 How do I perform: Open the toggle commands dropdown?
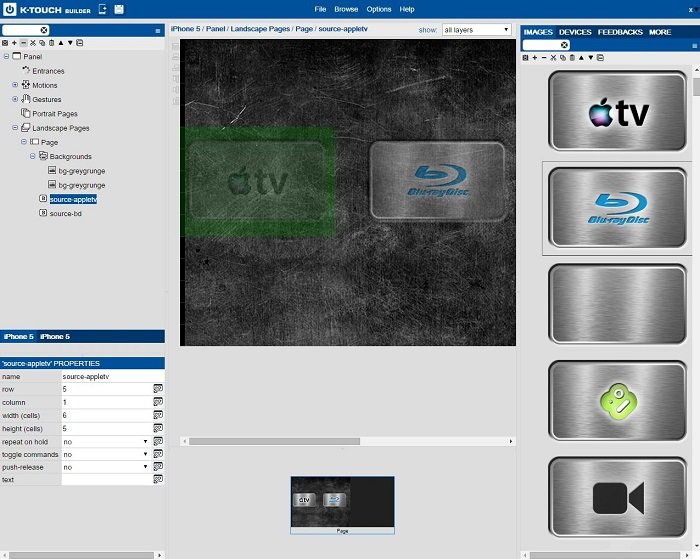(106, 454)
